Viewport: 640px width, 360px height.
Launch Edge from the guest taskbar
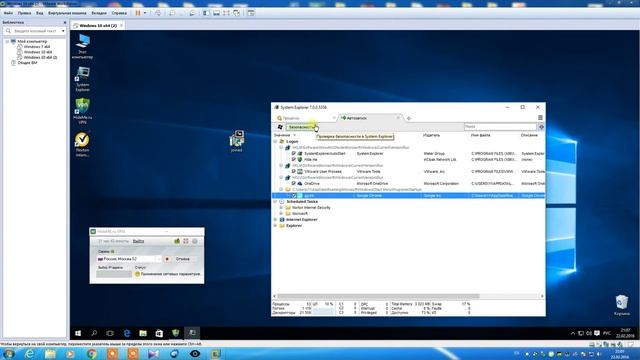pos(127,333)
